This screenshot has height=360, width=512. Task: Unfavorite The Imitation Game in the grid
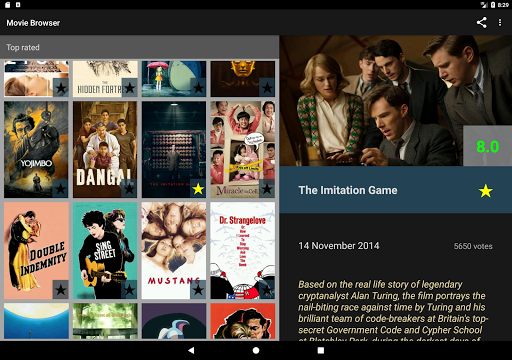(198, 189)
